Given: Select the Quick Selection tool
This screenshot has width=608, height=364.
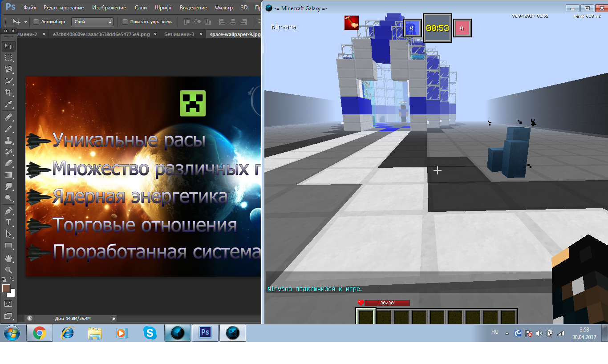Looking at the screenshot, I should [x=8, y=81].
